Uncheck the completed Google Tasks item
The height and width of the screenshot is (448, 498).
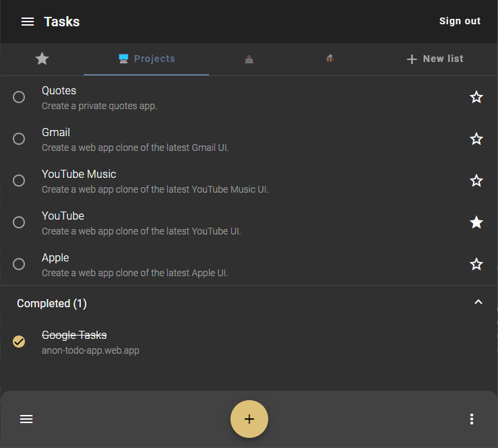19,342
